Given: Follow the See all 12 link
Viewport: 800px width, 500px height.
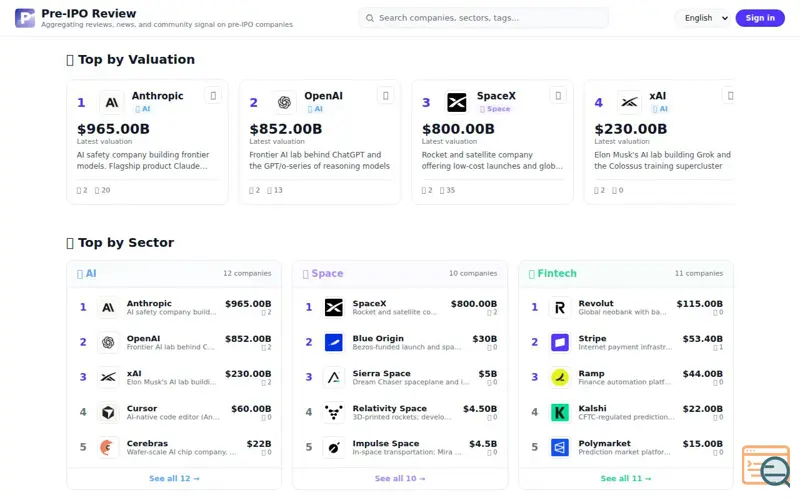Looking at the screenshot, I should (x=174, y=479).
